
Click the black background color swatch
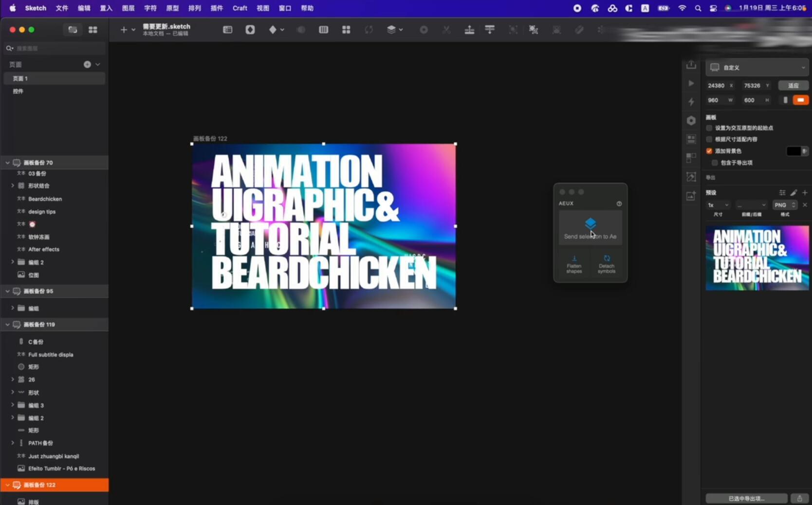[x=794, y=151]
